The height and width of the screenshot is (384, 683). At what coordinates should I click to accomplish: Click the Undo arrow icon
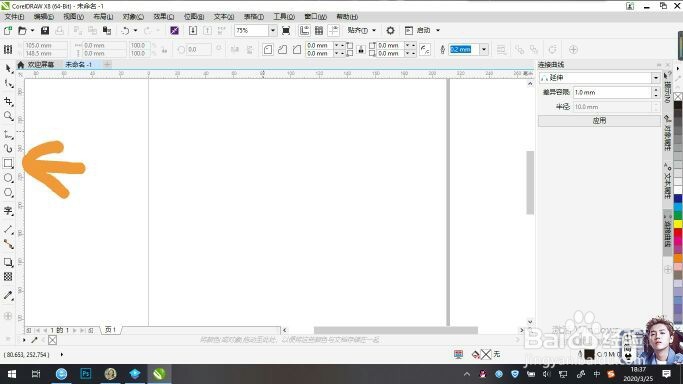[125, 30]
